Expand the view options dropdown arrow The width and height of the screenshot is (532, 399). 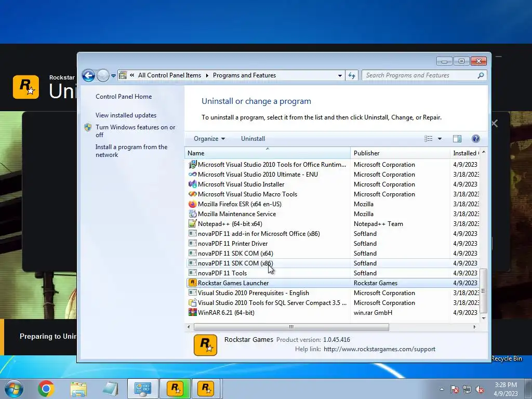[x=440, y=138]
